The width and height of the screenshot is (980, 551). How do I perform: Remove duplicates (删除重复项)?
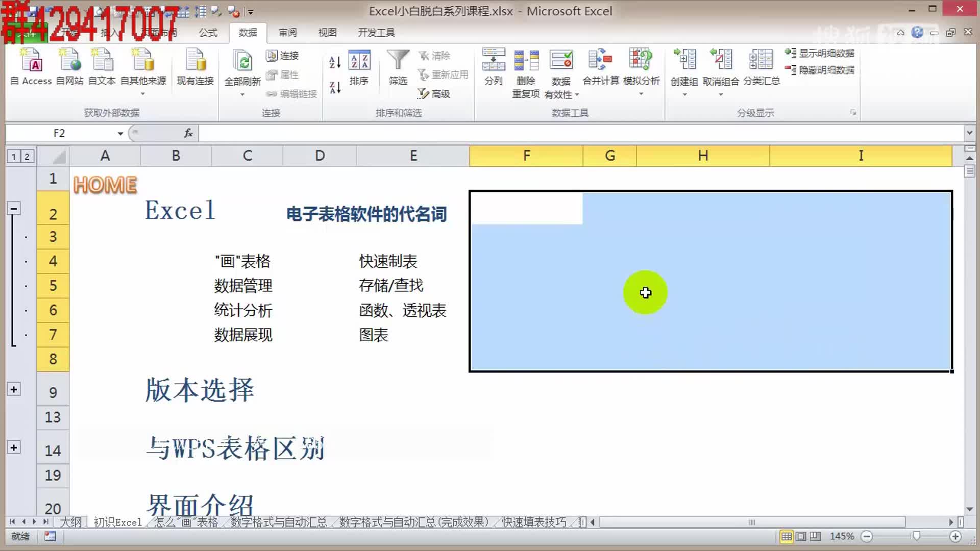[x=526, y=73]
